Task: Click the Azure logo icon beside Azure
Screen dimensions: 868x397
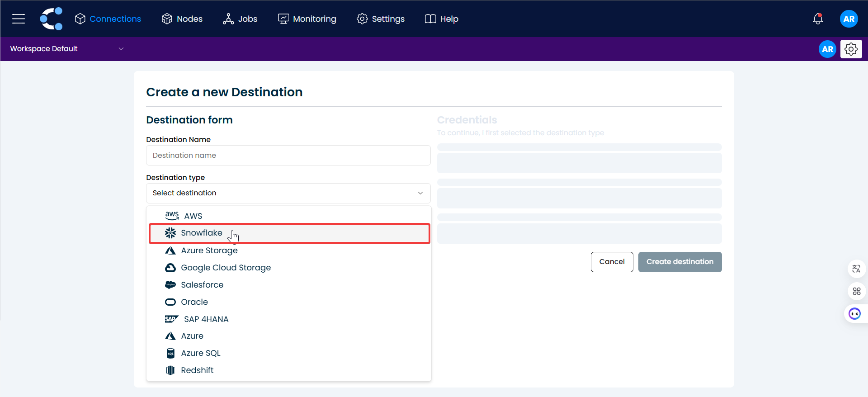Action: click(170, 336)
